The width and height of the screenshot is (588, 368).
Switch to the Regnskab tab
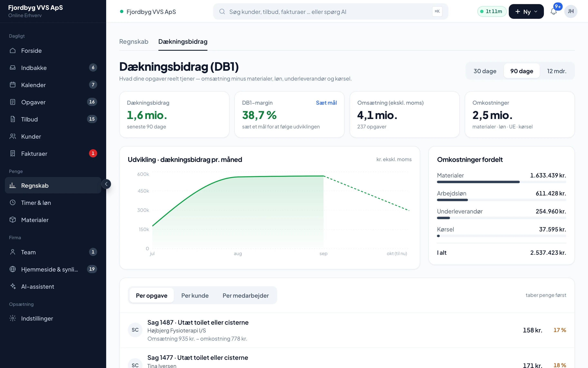coord(134,42)
